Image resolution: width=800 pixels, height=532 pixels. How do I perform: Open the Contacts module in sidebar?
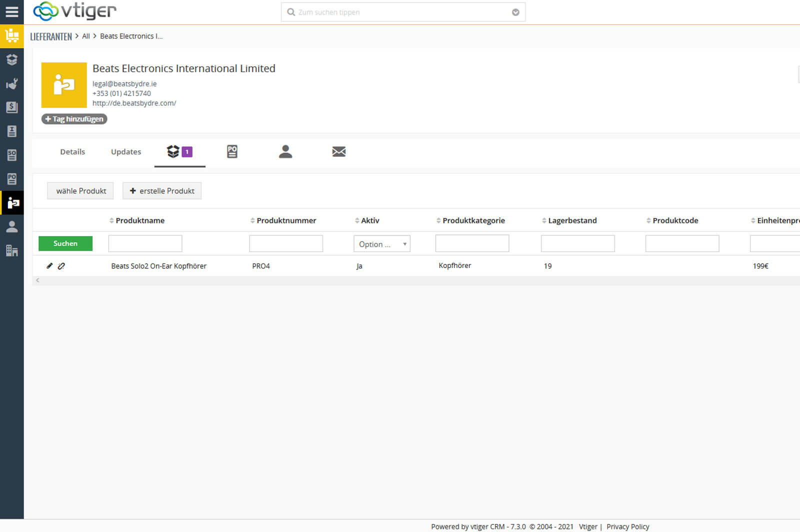point(11,227)
